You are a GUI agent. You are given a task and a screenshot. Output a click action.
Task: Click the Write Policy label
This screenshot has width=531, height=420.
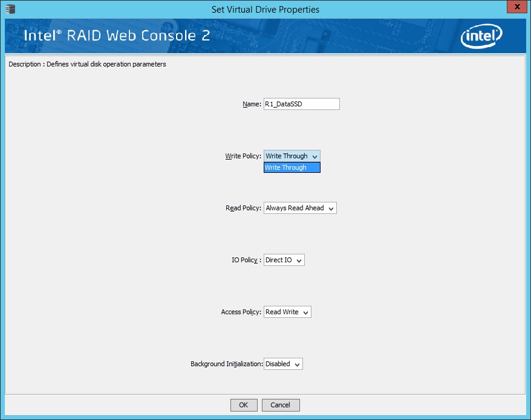[x=243, y=156]
